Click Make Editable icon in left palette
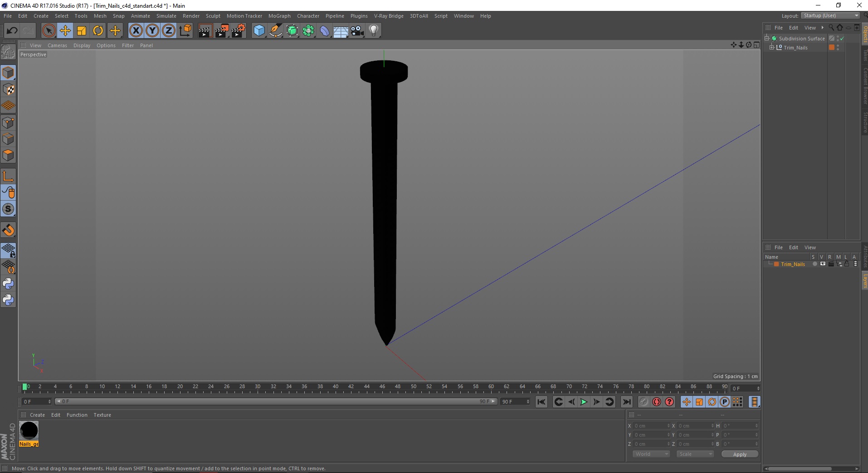This screenshot has width=868, height=473. [8, 52]
